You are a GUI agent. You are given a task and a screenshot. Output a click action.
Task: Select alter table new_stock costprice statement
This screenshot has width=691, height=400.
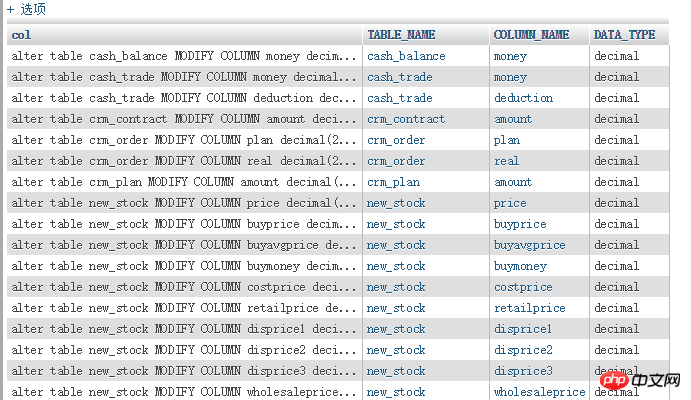184,287
